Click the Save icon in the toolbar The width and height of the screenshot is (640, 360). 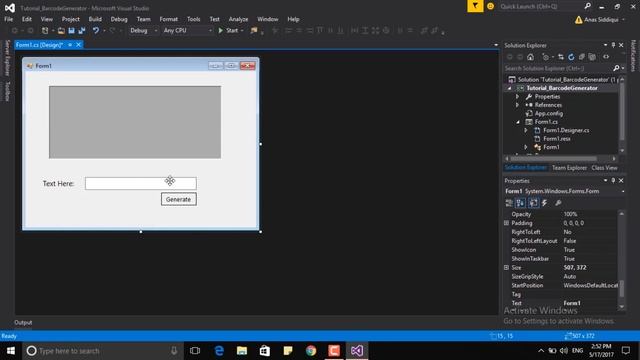[71, 31]
